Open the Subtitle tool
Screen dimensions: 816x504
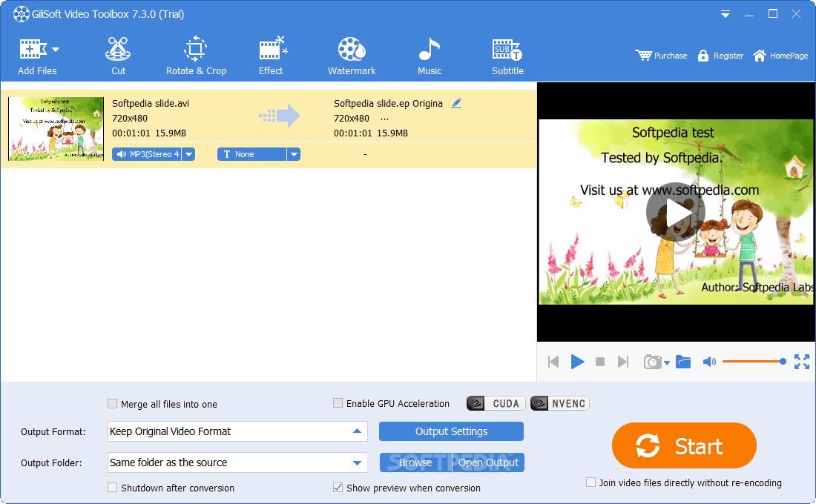[x=507, y=56]
